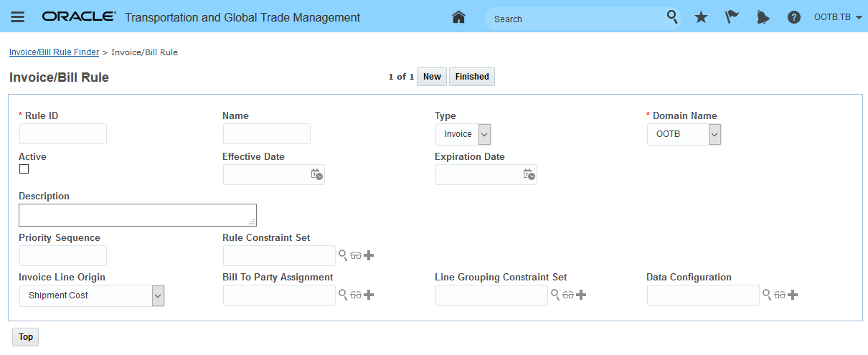868x355 pixels.
Task: Click the flag icon in header
Action: tap(732, 17)
